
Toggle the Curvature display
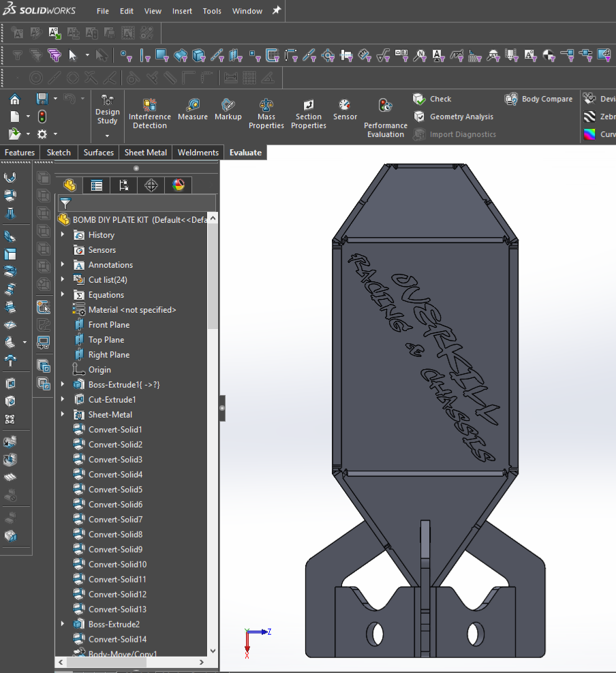[x=590, y=134]
